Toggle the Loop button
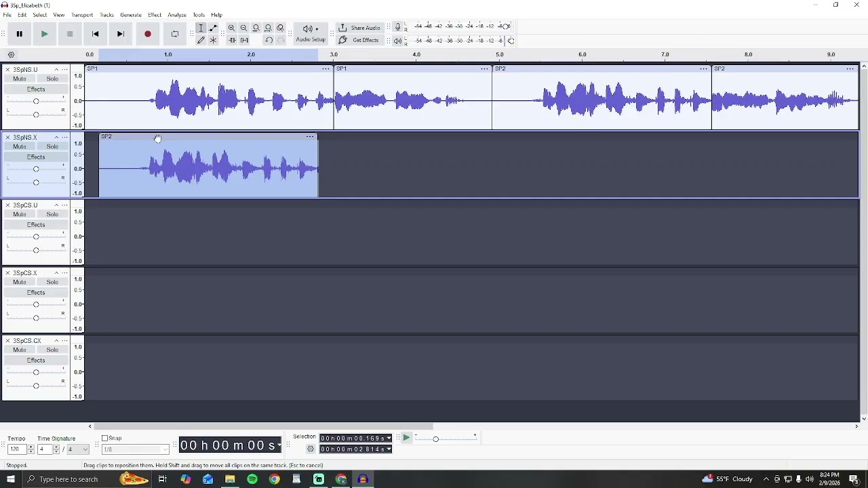 [175, 34]
